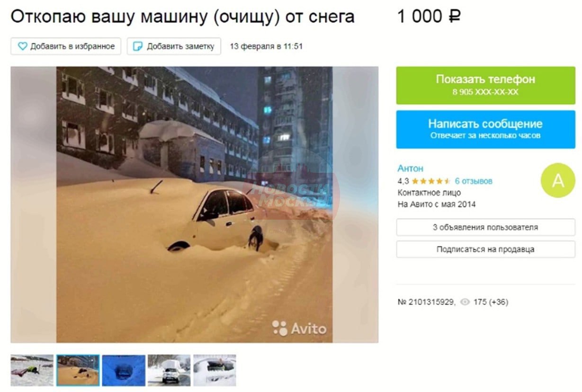The height and width of the screenshot is (392, 582).
Task: Click the Avito logo on the photo
Action: pos(299,328)
